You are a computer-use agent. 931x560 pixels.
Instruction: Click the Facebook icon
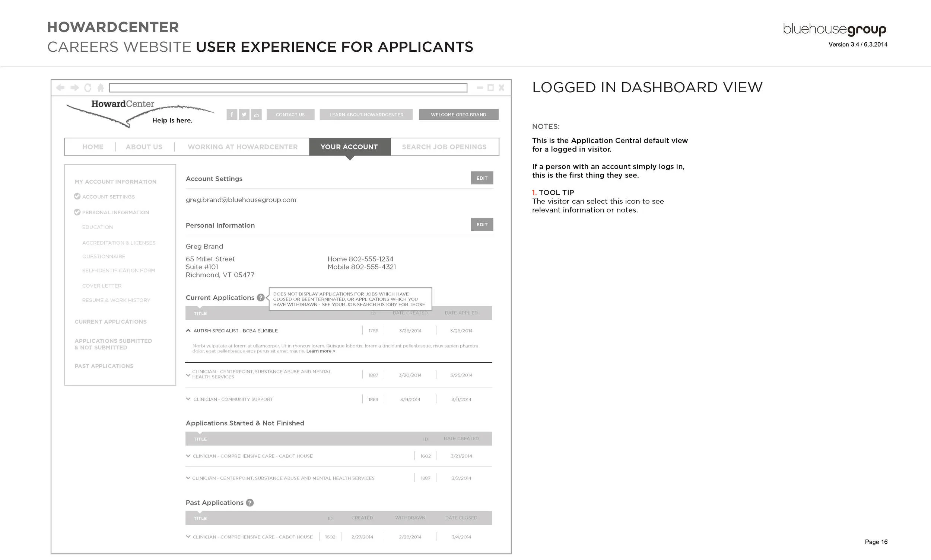(x=232, y=114)
